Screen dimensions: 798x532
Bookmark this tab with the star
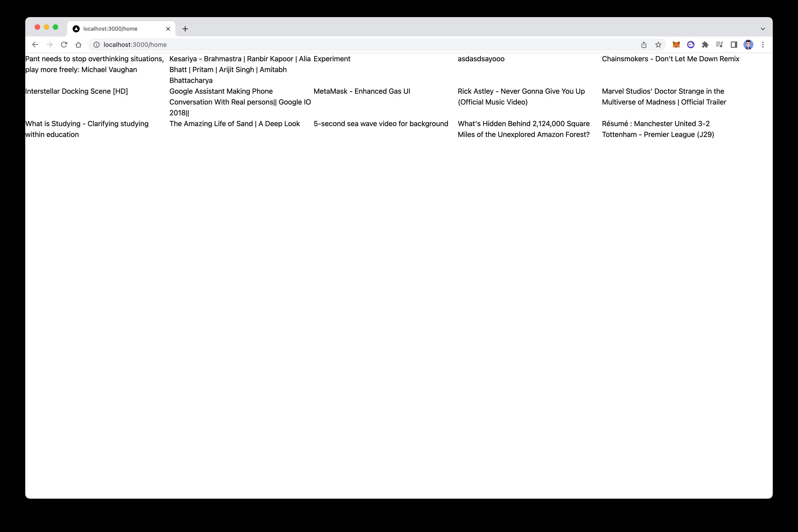point(658,45)
